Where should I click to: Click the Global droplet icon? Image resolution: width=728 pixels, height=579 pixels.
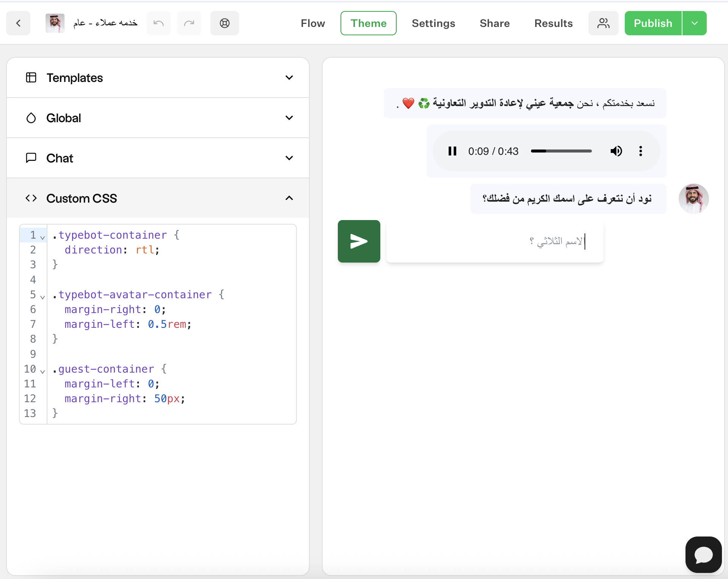point(31,118)
